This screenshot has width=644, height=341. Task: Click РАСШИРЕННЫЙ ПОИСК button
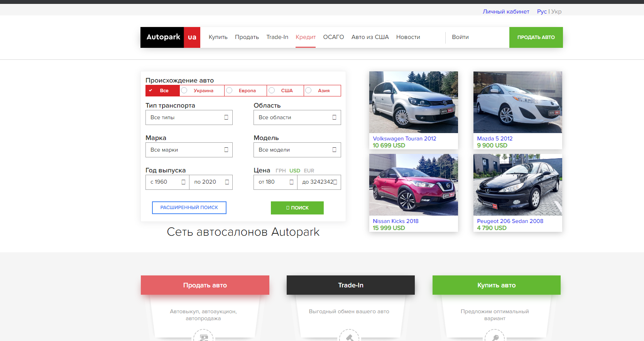(189, 208)
